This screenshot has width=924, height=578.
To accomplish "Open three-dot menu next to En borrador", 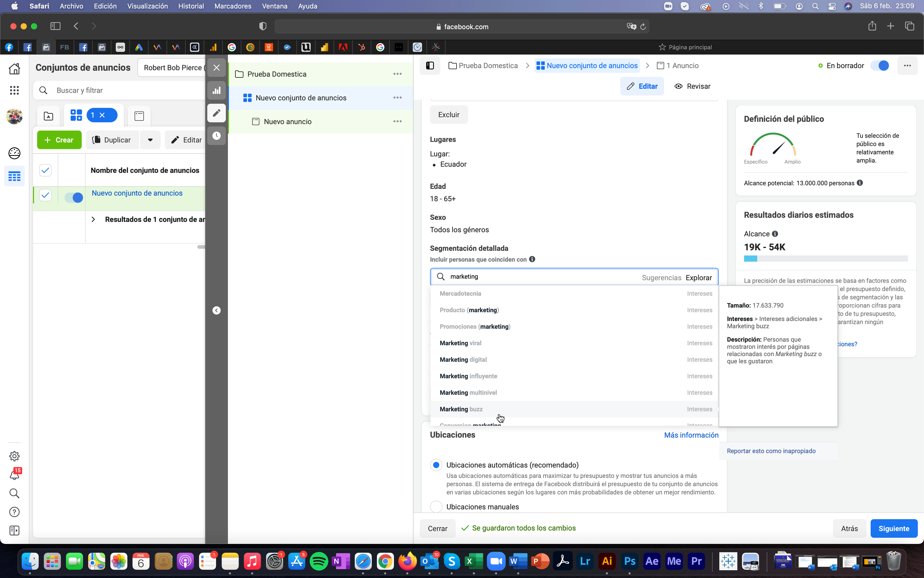I will (907, 66).
